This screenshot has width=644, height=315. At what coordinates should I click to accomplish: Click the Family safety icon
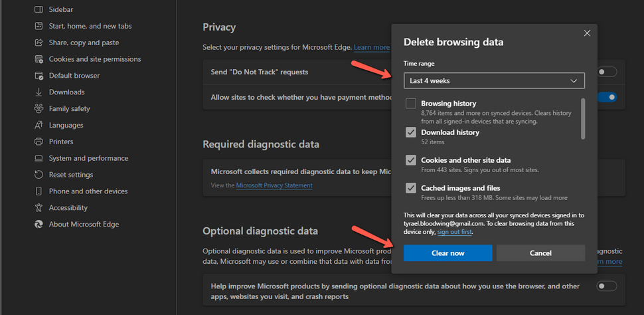point(39,108)
